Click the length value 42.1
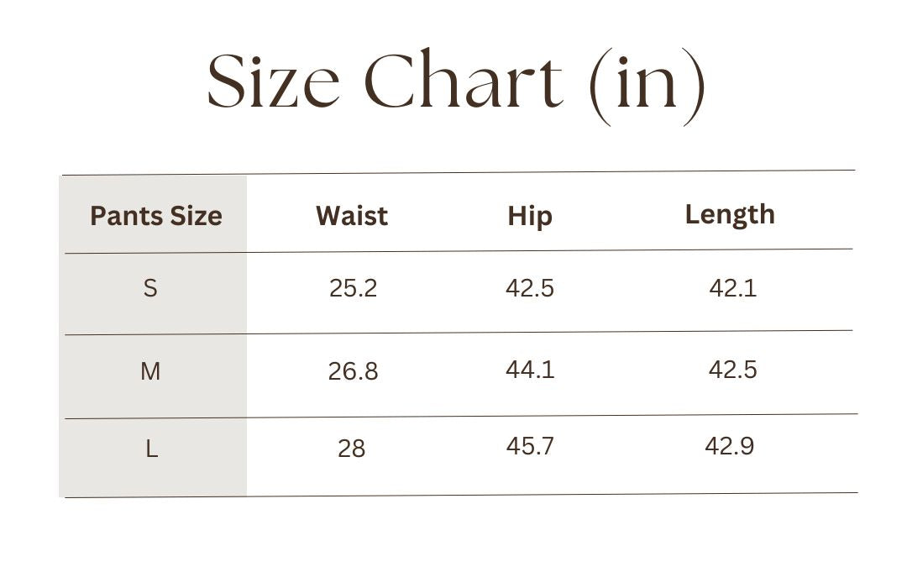This screenshot has width=907, height=588. coord(733,287)
